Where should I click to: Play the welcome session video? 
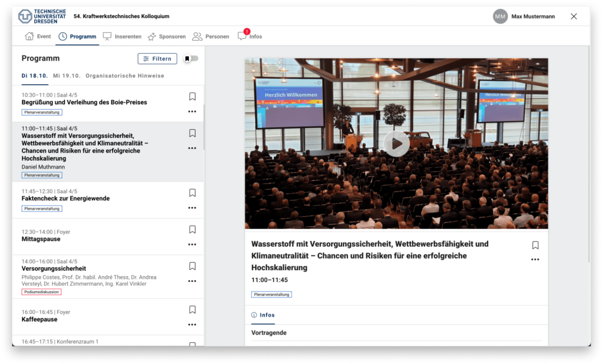pos(396,143)
